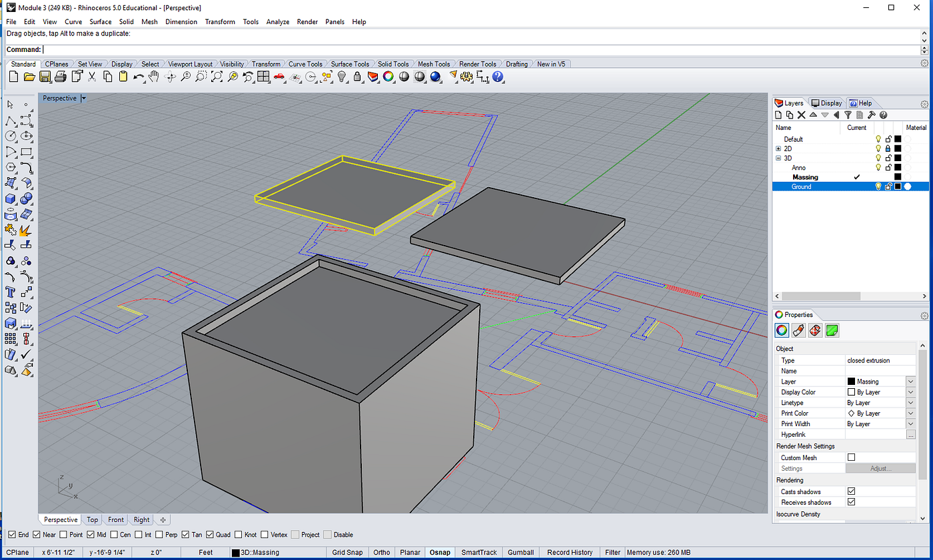The image size is (933, 560).
Task: Select the Text object tool
Action: click(11, 292)
